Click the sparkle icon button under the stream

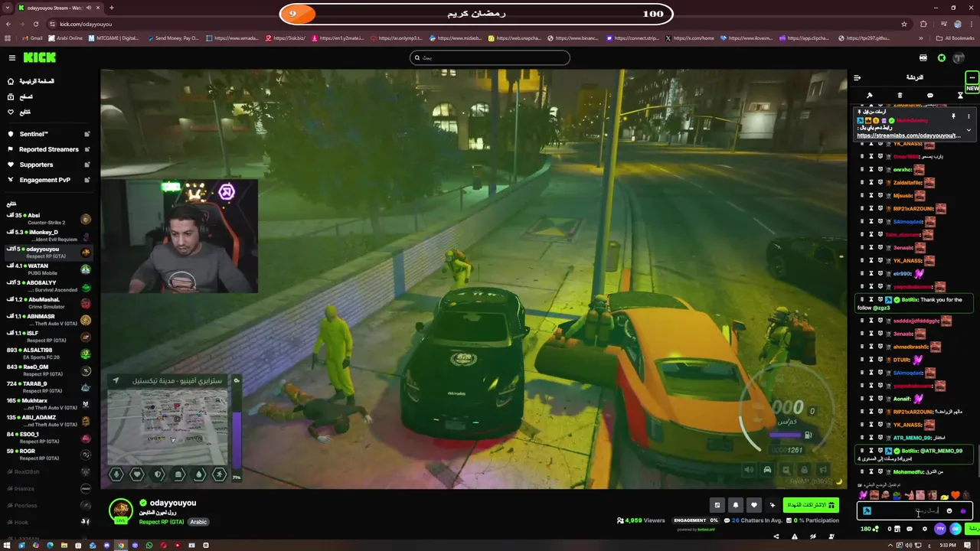coord(773,505)
